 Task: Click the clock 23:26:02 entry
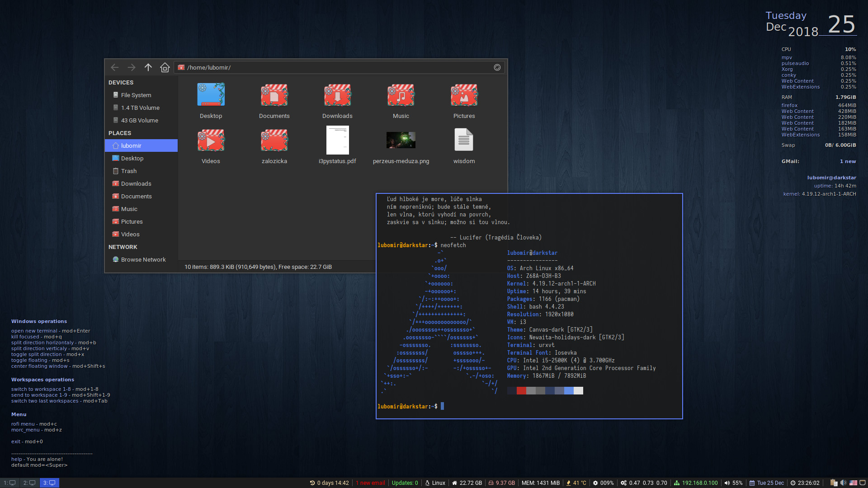(805, 483)
